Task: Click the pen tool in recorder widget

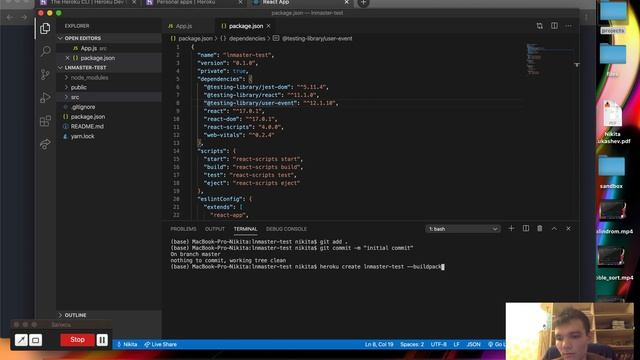Action: coord(21,340)
